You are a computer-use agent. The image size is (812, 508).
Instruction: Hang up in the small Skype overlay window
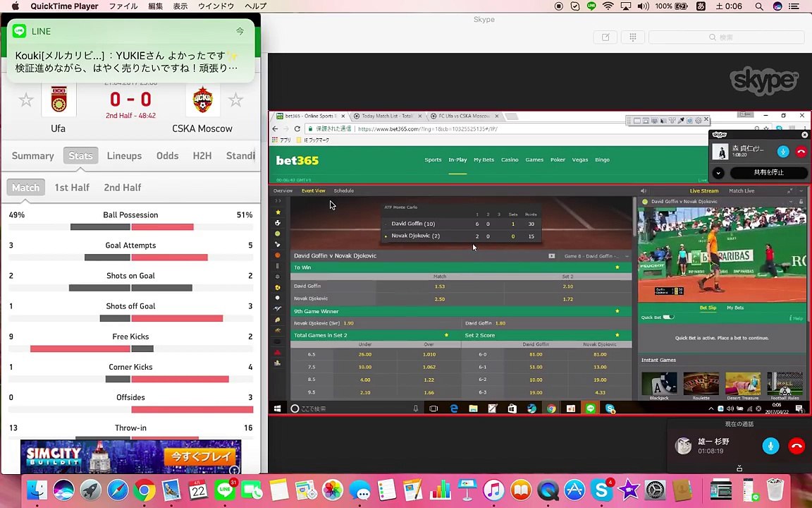(801, 152)
